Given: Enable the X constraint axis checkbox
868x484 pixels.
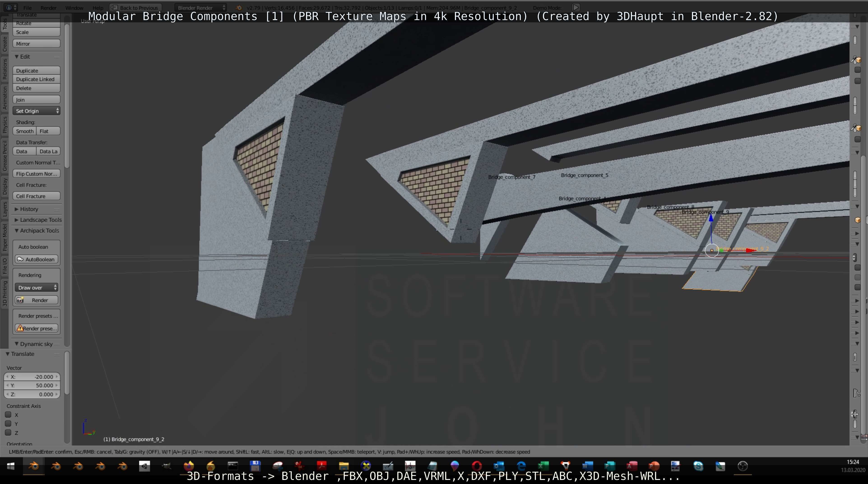Looking at the screenshot, I should tap(8, 414).
